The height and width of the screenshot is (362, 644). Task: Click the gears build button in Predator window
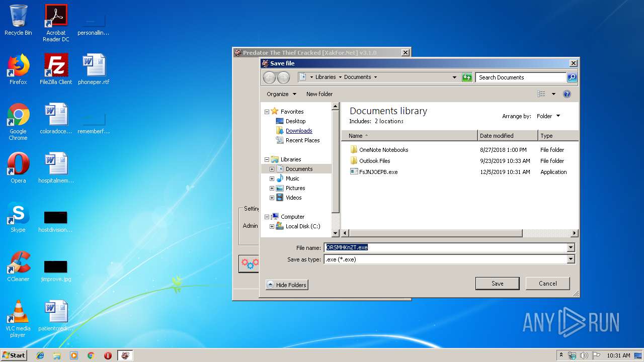coord(250,263)
